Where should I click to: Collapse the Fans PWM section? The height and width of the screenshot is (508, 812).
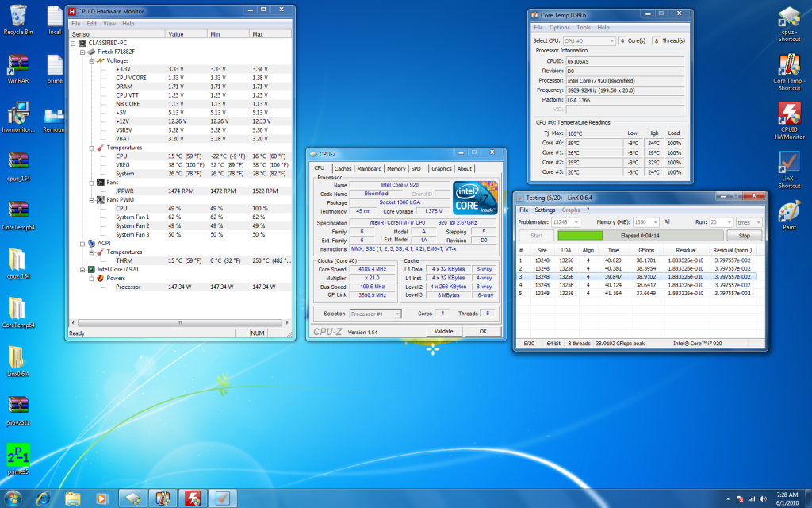[91, 199]
